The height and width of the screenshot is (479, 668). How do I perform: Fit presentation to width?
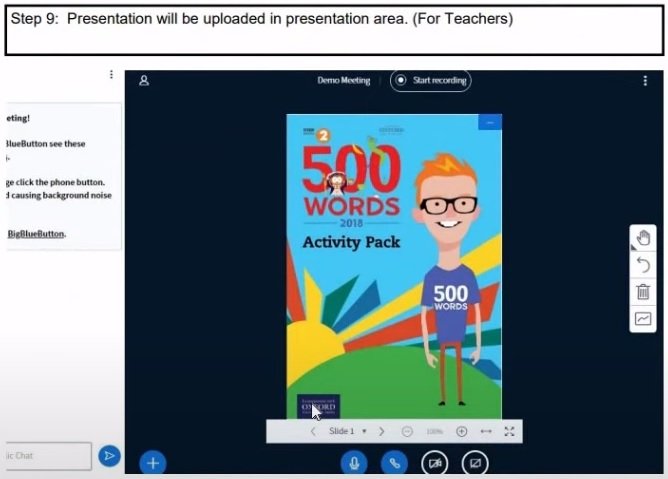click(x=486, y=431)
